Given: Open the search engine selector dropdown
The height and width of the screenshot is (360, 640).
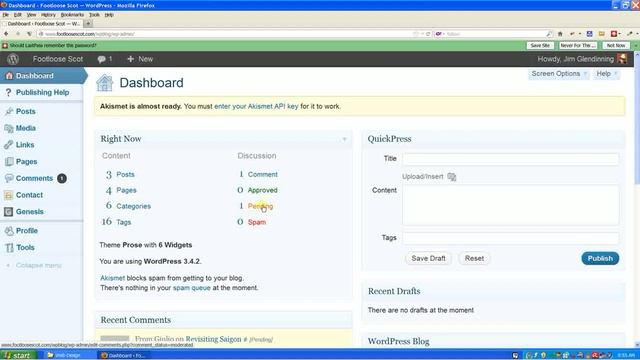Looking at the screenshot, I should (440, 34).
